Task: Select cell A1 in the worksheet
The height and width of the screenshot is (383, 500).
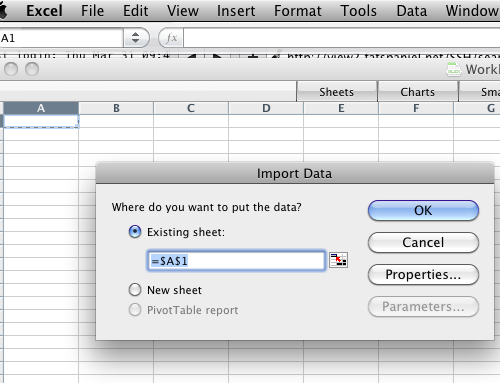Action: (x=41, y=121)
